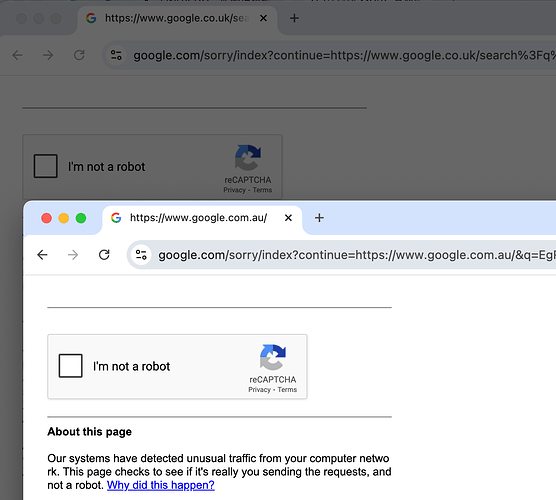Reload the background google.co.uk page
Image resolution: width=556 pixels, height=500 pixels.
point(79,55)
